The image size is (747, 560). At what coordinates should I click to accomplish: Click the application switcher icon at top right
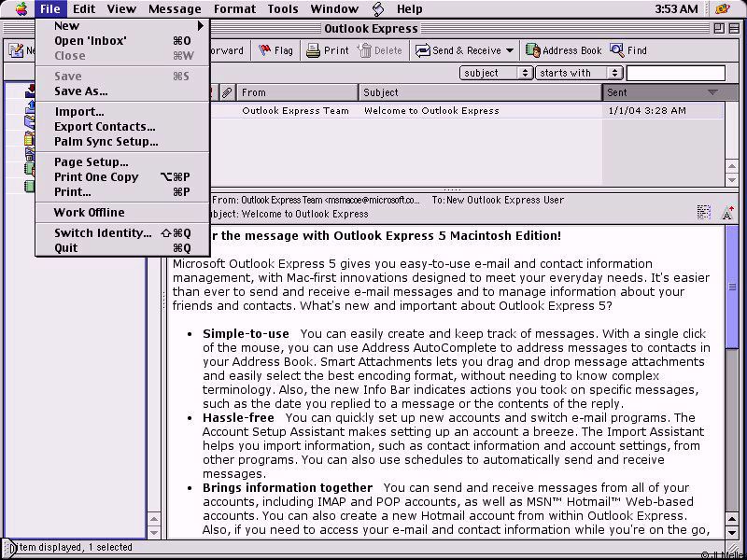coord(723,8)
